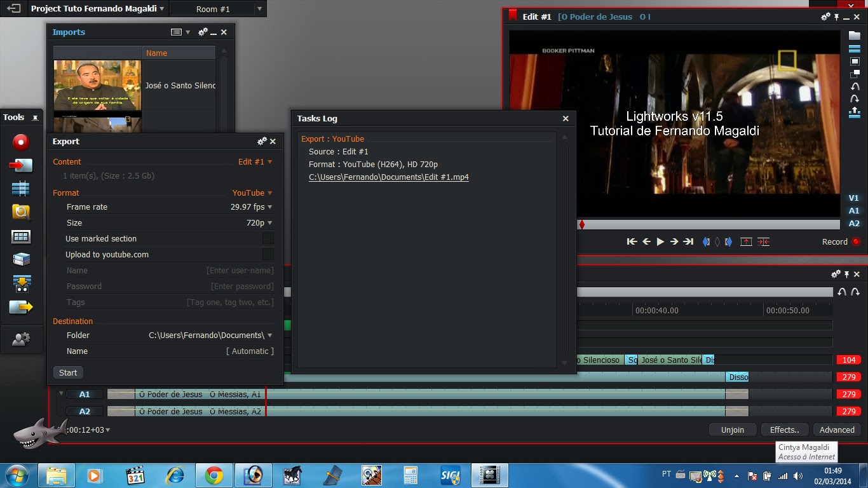Click the blue upload-arrow icon beside the viewer
This screenshot has width=868, height=488.
(855, 112)
